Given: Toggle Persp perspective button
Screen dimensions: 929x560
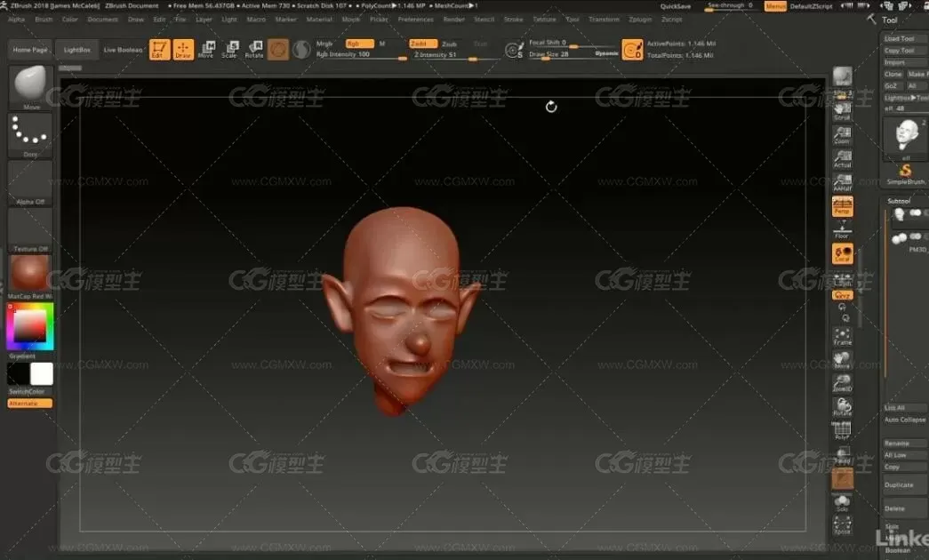Looking at the screenshot, I should pos(842,206).
